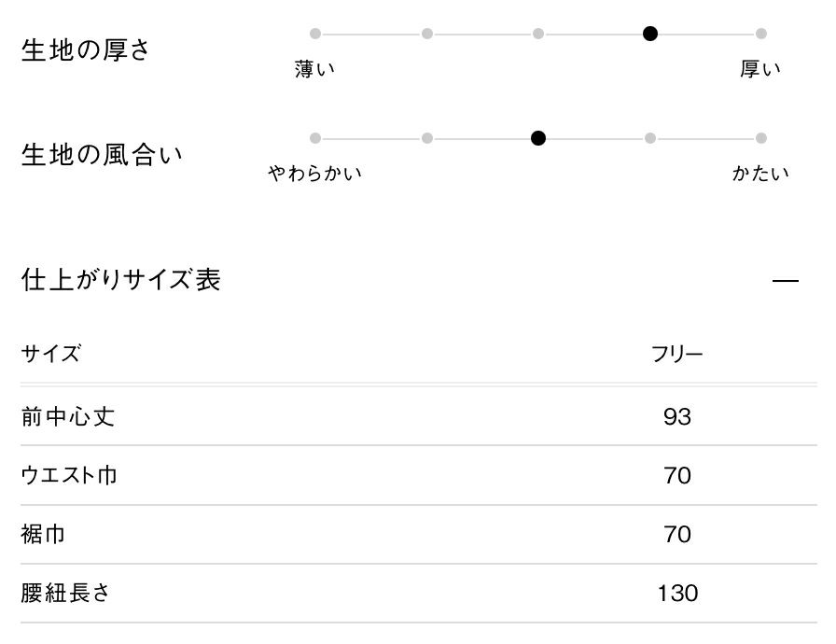Click the 130 value for 腰紐長さ

(677, 594)
